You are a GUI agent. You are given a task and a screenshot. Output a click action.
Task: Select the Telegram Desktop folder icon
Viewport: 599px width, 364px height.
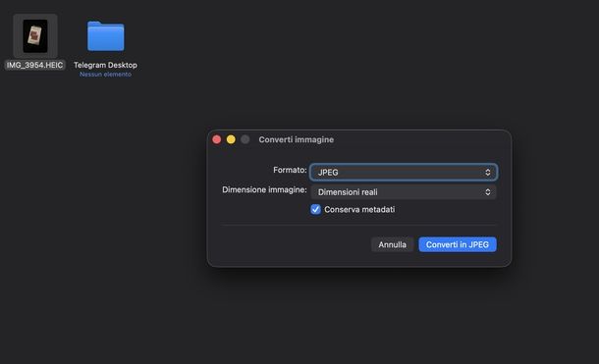pos(105,36)
